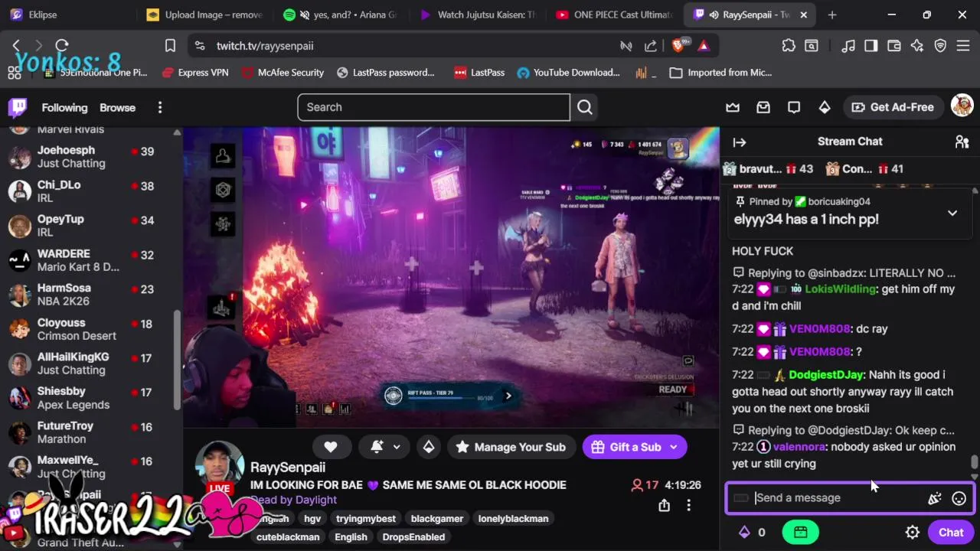The image size is (980, 551).
Task: Click the Bits cheer icon in message box
Action: pyautogui.click(x=934, y=498)
